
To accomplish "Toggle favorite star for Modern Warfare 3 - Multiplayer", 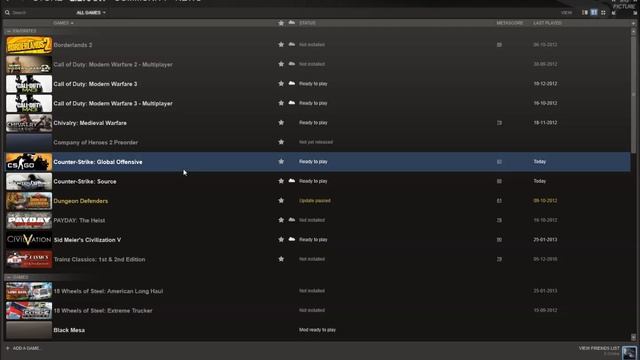I will pyautogui.click(x=281, y=103).
